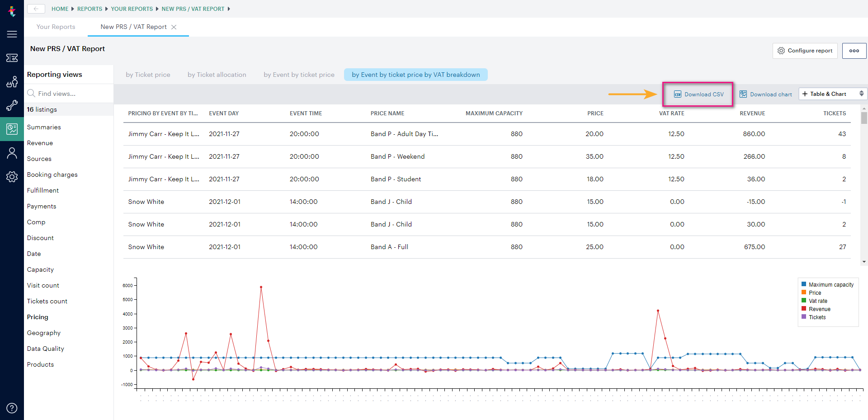Click the Maximum capacity blue color swatch
This screenshot has height=420, width=868.
click(804, 284)
